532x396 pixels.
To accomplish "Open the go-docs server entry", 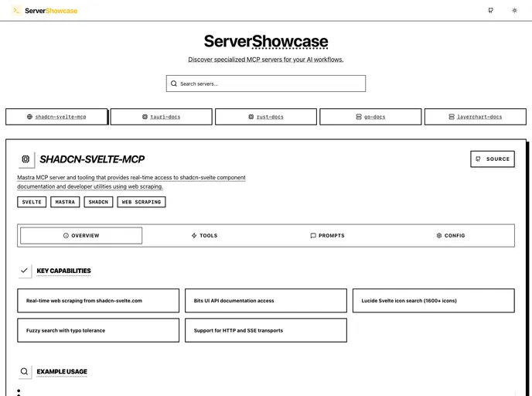I will (x=370, y=117).
